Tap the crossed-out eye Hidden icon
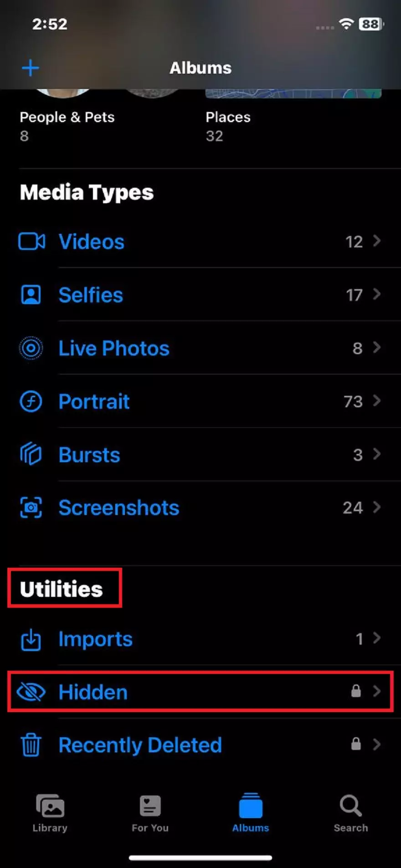 tap(31, 692)
